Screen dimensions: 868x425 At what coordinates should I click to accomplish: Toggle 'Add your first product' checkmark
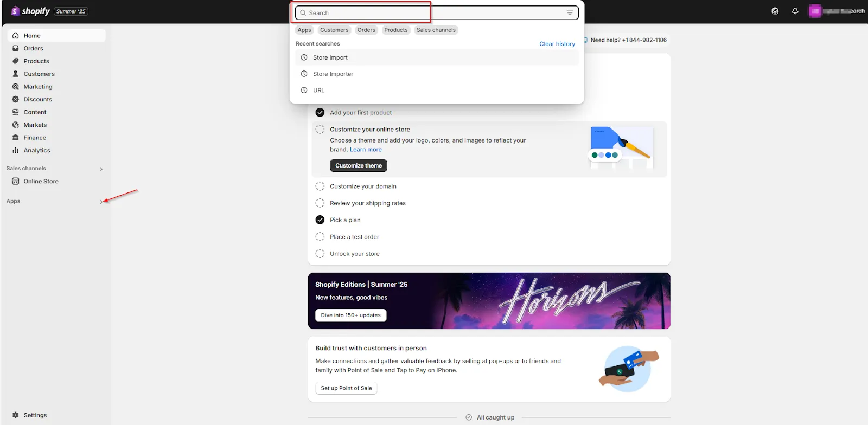320,112
